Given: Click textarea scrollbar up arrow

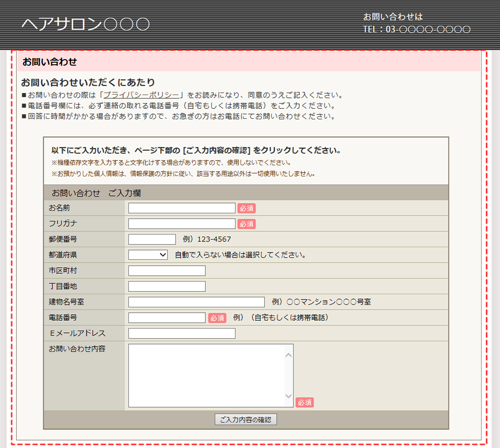Looking at the screenshot, I should coord(289,355).
